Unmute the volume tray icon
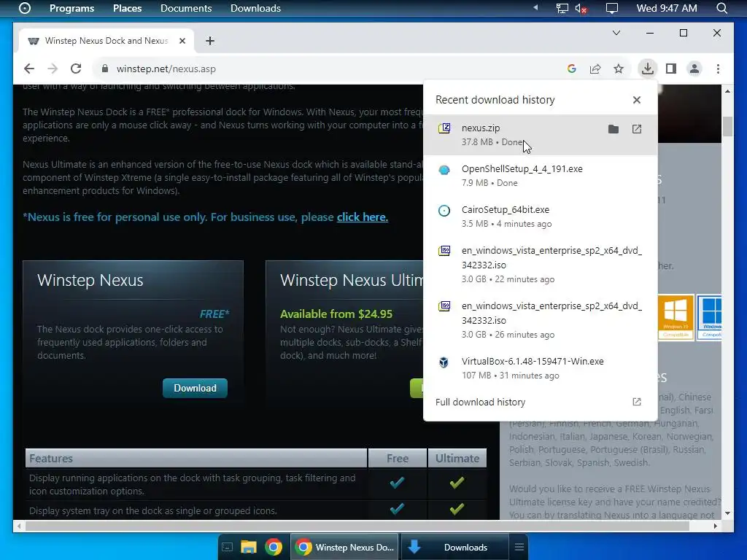The image size is (747, 560). tap(581, 8)
